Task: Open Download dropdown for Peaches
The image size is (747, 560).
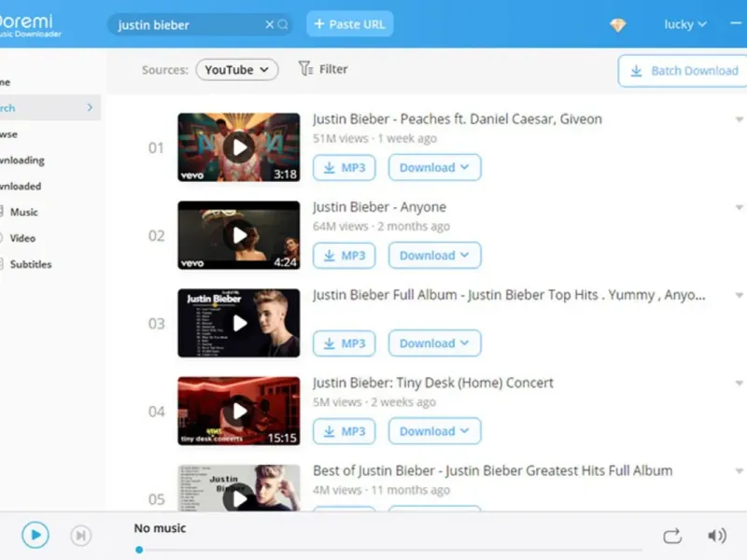Action: pos(434,168)
